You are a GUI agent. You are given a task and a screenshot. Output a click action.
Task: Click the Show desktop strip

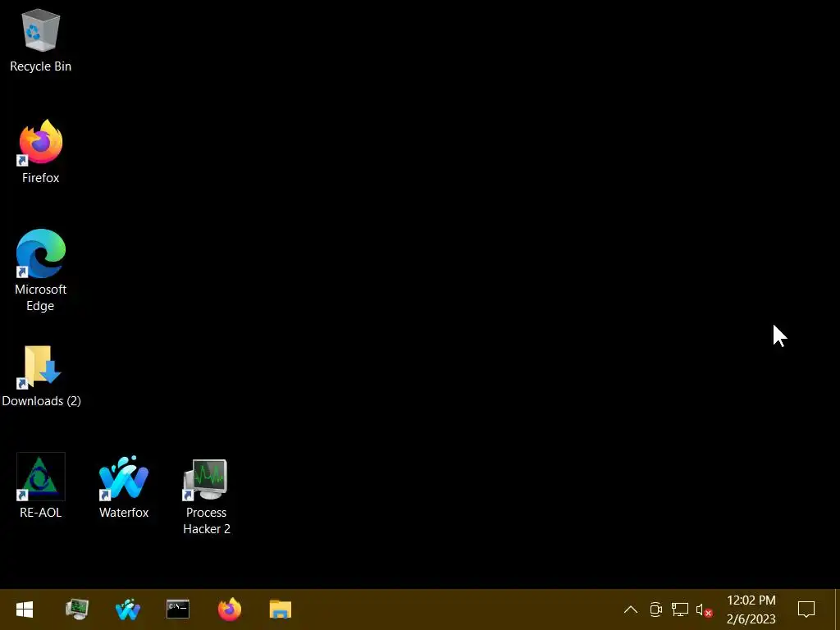click(x=837, y=609)
